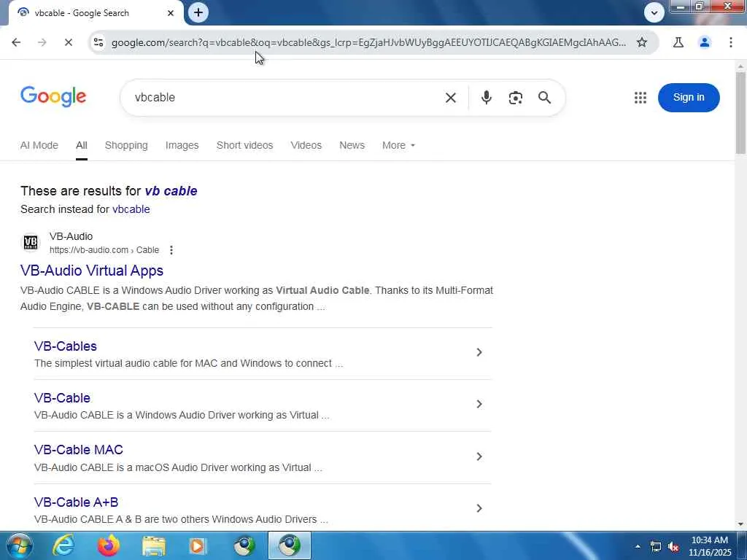Open a new tab with the plus button
The image size is (747, 560).
coord(198,12)
